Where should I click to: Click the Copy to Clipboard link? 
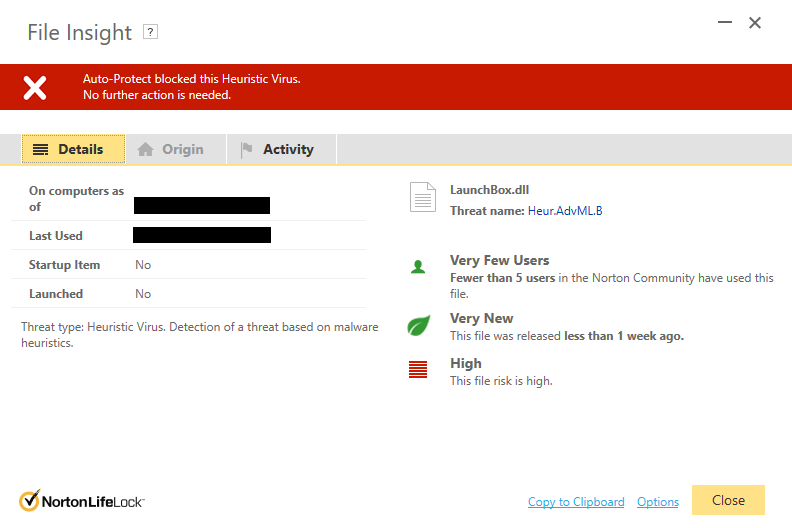[x=576, y=502]
